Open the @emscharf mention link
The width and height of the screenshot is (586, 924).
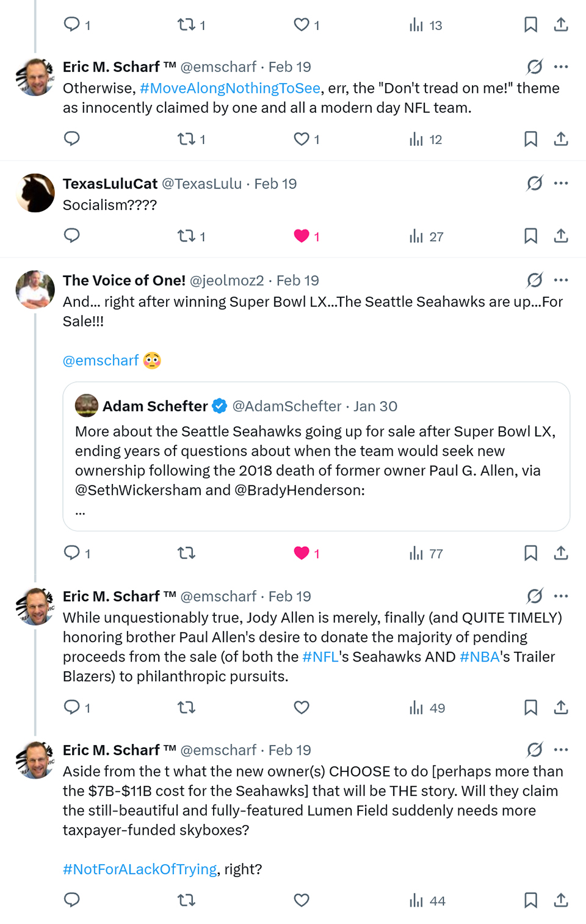click(x=101, y=361)
